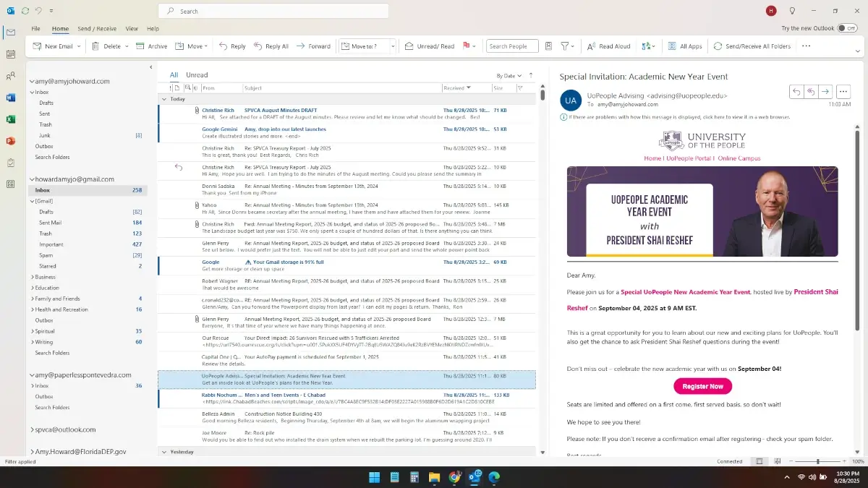This screenshot has width=868, height=488.
Task: Open the By Date sort dropdown
Action: (x=509, y=76)
